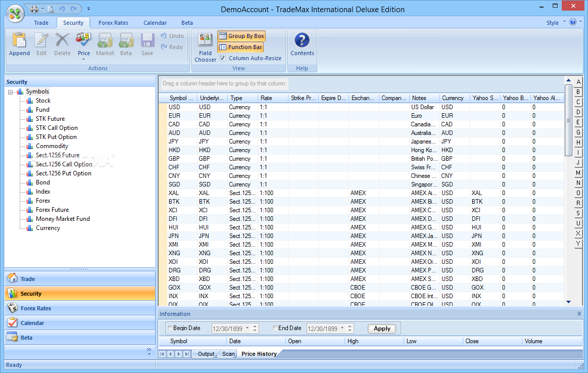The width and height of the screenshot is (588, 373).
Task: Switch to the Trade ribbon tab
Action: 41,23
